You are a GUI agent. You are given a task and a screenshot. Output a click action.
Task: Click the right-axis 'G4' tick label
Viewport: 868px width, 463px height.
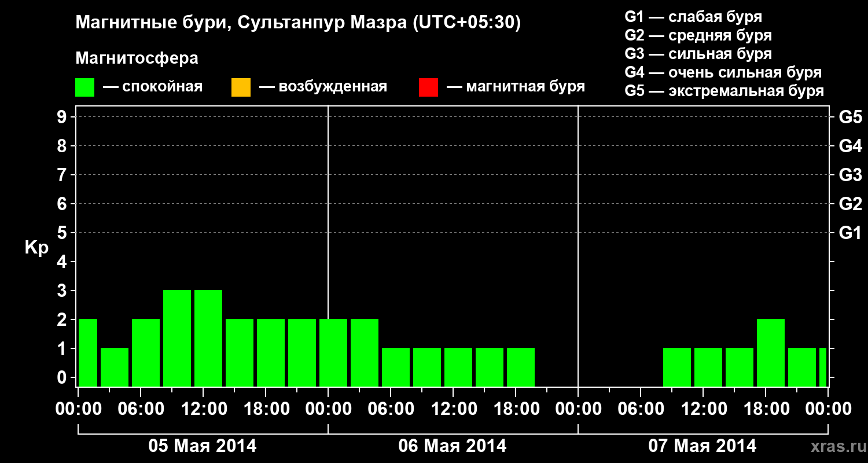point(850,146)
